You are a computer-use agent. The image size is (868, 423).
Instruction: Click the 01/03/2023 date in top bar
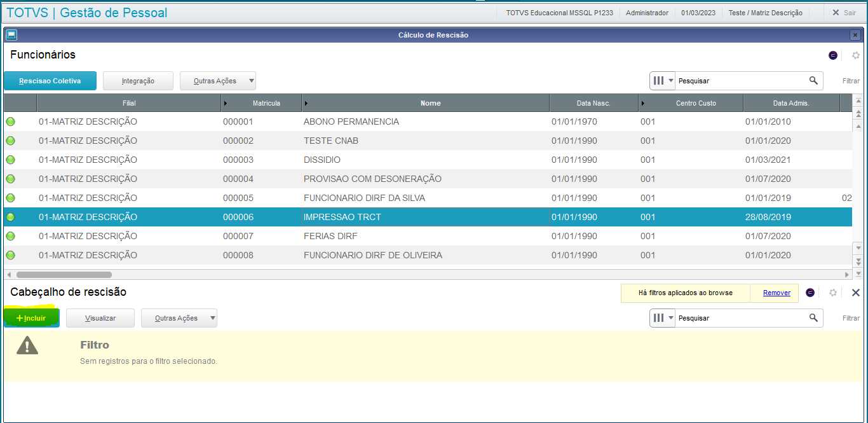(x=698, y=13)
